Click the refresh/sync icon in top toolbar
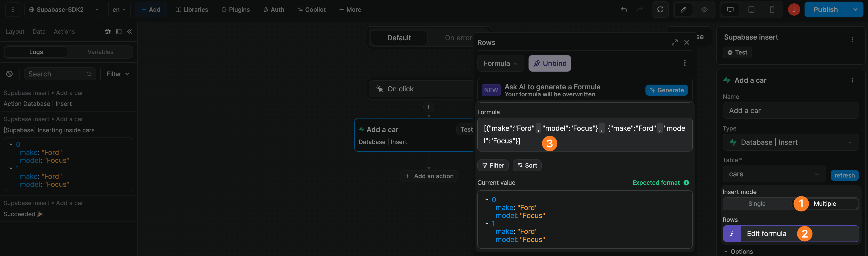The height and width of the screenshot is (256, 868). tap(660, 9)
